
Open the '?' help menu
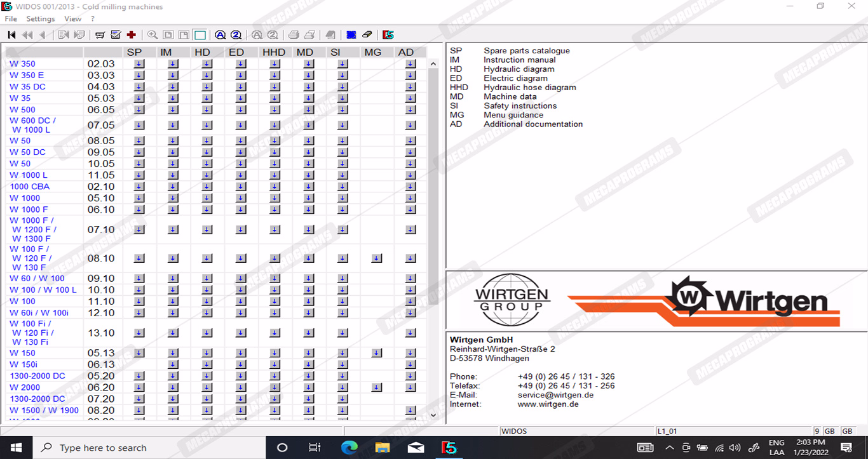pyautogui.click(x=93, y=19)
